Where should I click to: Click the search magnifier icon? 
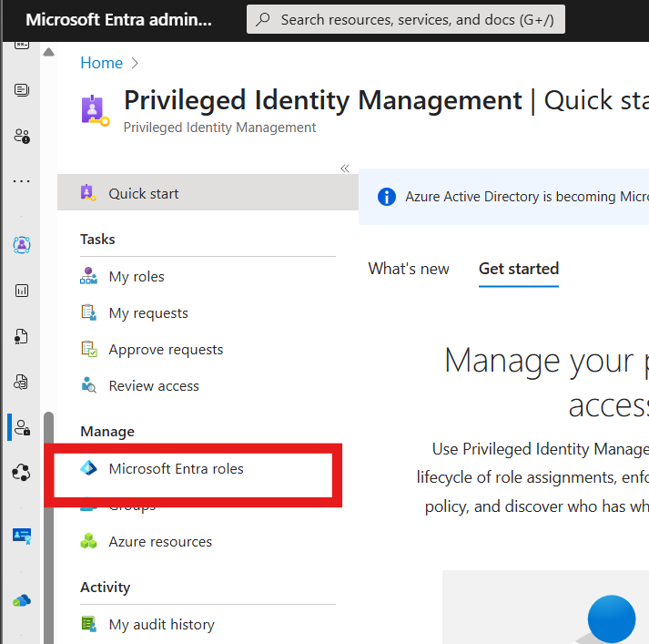(263, 19)
